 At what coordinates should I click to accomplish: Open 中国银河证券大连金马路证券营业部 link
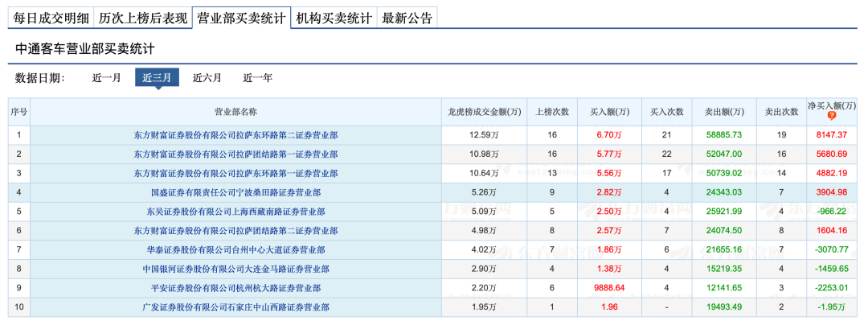click(235, 269)
